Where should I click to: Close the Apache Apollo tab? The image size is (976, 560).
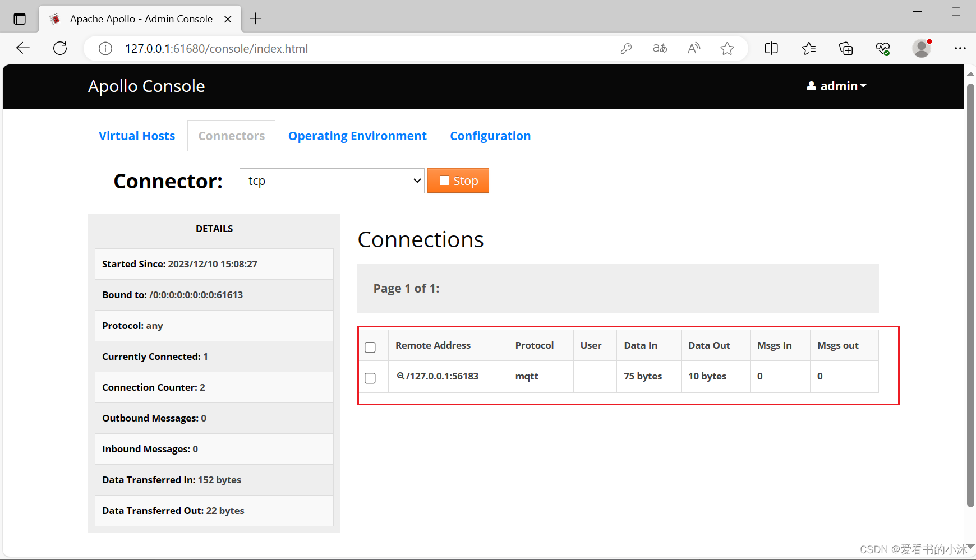tap(228, 19)
